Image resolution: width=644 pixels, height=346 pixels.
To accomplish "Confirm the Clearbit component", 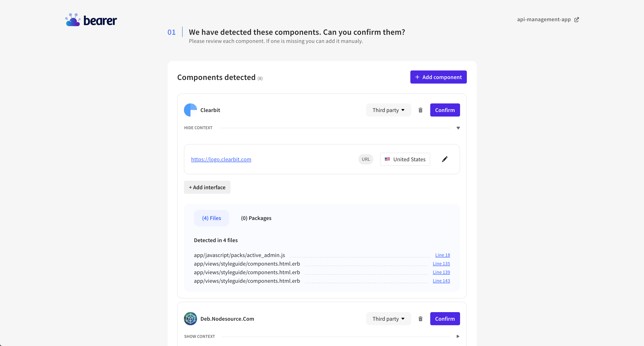I will coord(445,110).
